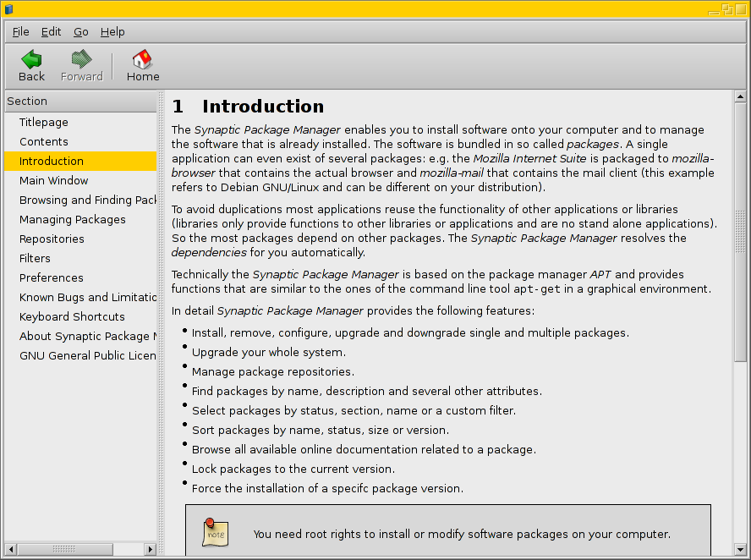751x560 pixels.
Task: Open the Go menu
Action: pos(81,31)
